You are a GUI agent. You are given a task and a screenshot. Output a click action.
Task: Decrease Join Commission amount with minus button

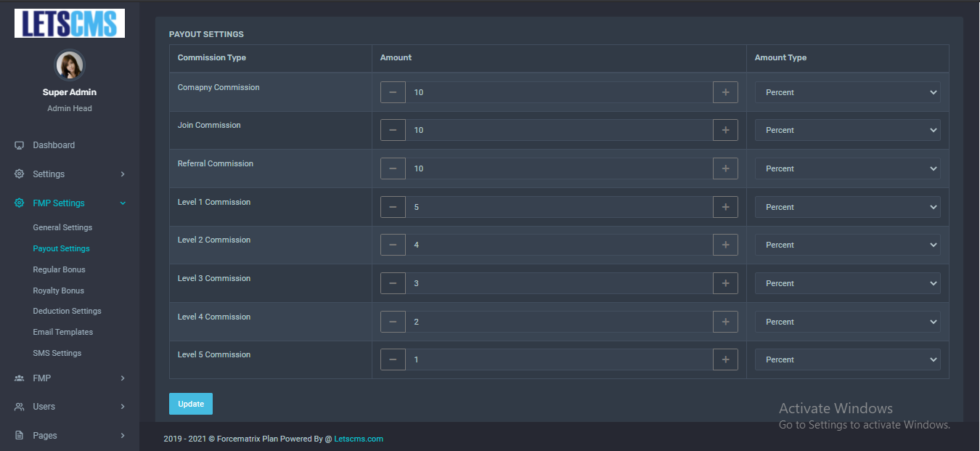pos(393,130)
